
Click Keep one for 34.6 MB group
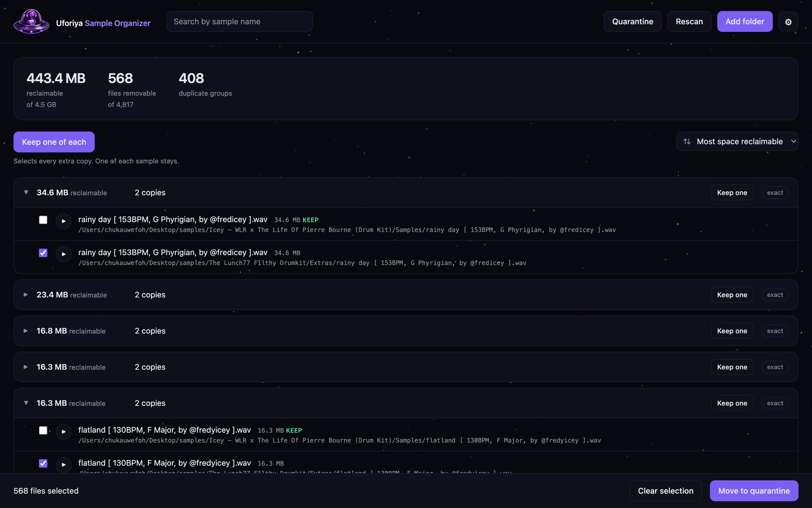(x=732, y=192)
